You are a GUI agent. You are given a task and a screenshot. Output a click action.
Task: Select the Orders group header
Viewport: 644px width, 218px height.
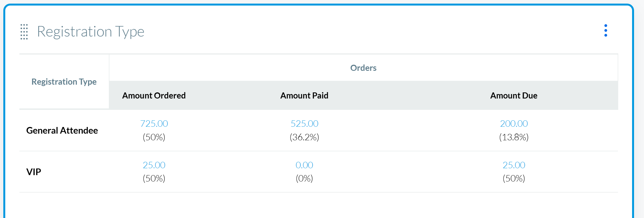[x=363, y=68]
